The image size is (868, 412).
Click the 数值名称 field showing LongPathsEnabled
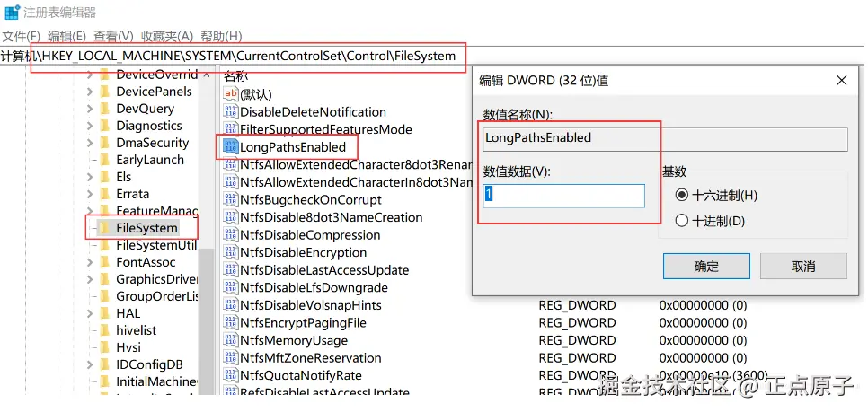coord(666,139)
